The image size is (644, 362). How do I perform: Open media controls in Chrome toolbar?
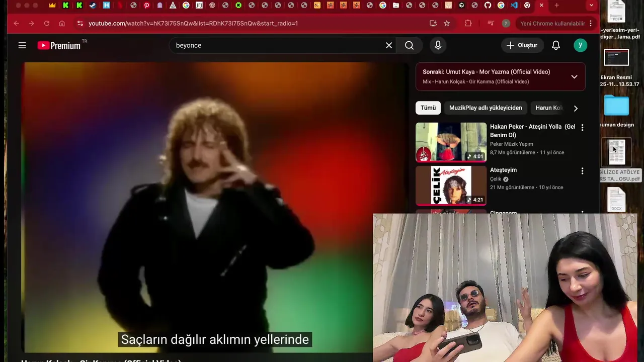[x=491, y=23]
